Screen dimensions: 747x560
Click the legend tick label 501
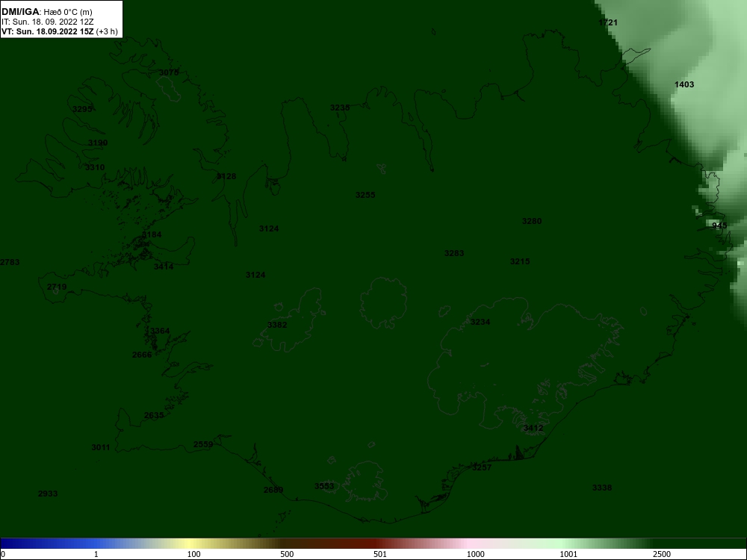pos(380,554)
